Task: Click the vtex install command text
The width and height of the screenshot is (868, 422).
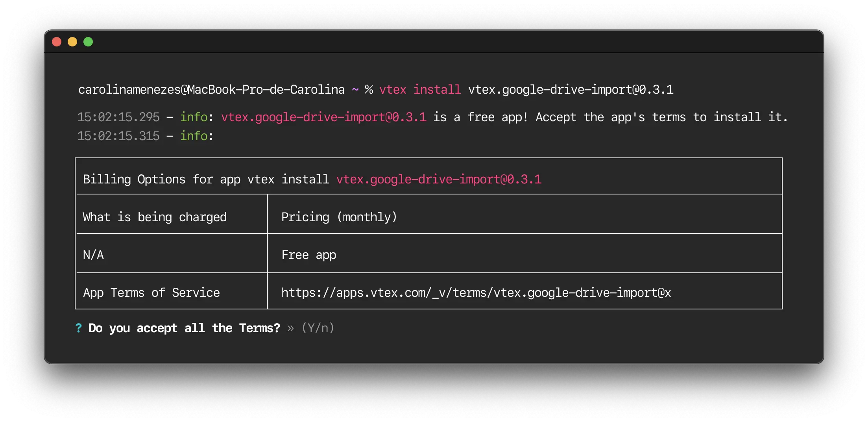Action: pos(420,89)
